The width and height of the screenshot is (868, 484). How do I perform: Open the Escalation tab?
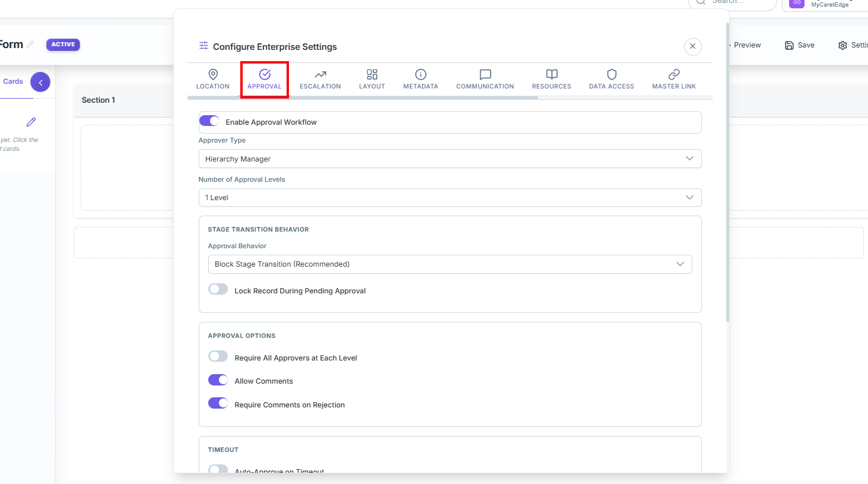(x=320, y=80)
